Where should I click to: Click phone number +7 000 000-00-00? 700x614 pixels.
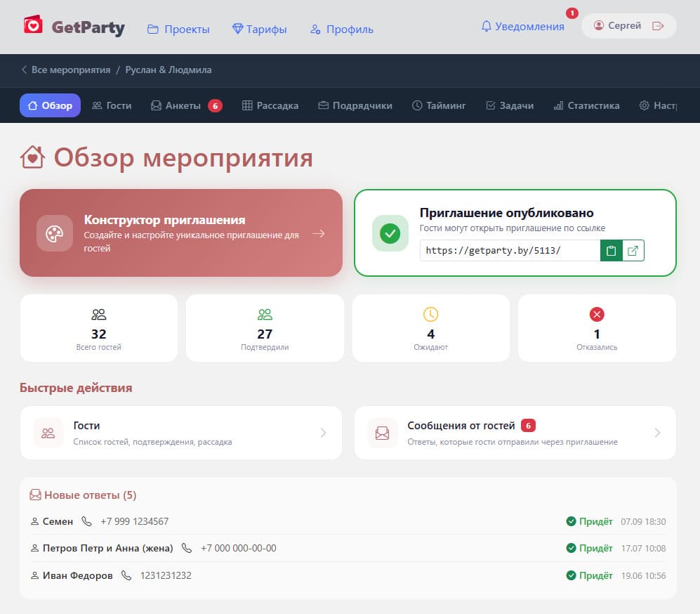click(239, 548)
